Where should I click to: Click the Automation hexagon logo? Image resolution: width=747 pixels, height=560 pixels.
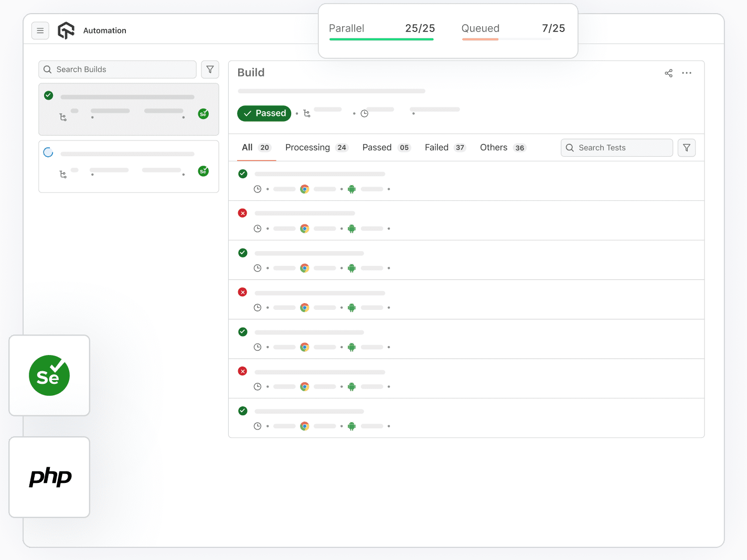(66, 30)
